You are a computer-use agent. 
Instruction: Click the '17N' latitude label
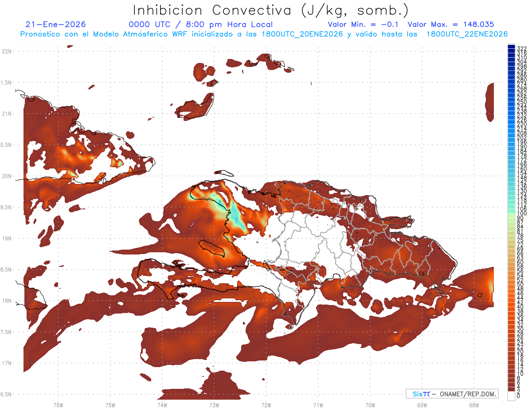pyautogui.click(x=6, y=363)
